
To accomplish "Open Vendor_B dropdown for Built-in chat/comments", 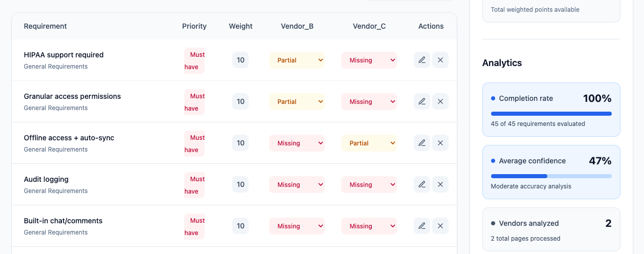I will pyautogui.click(x=297, y=226).
